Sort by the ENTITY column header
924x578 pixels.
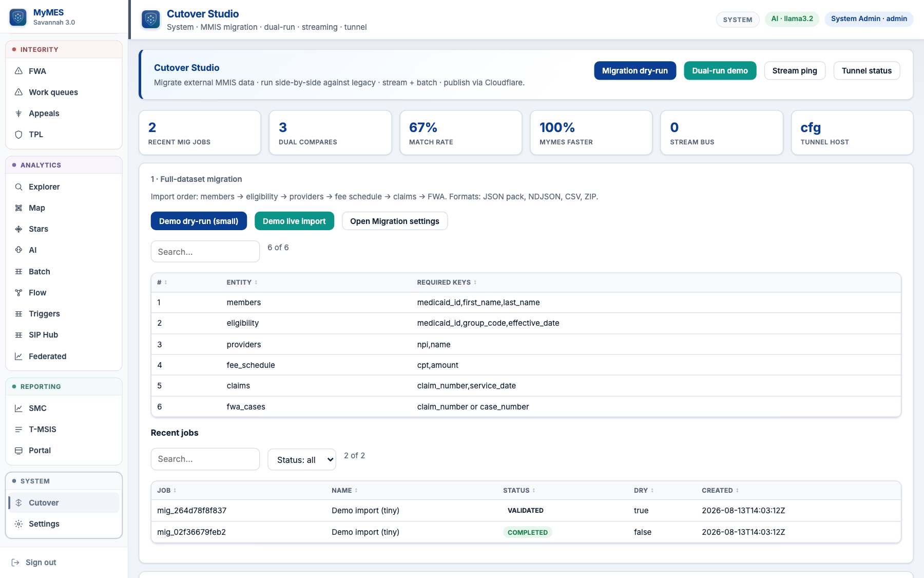(x=242, y=282)
